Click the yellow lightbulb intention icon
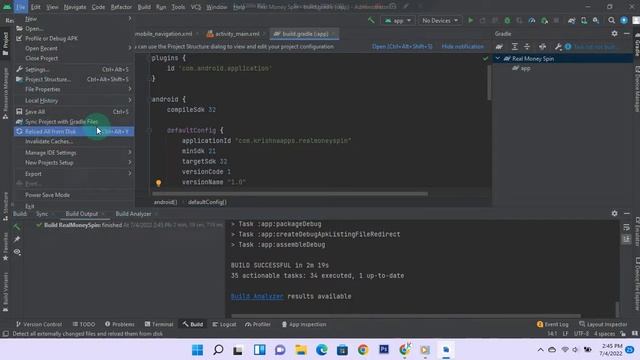640x360 pixels. (x=158, y=182)
